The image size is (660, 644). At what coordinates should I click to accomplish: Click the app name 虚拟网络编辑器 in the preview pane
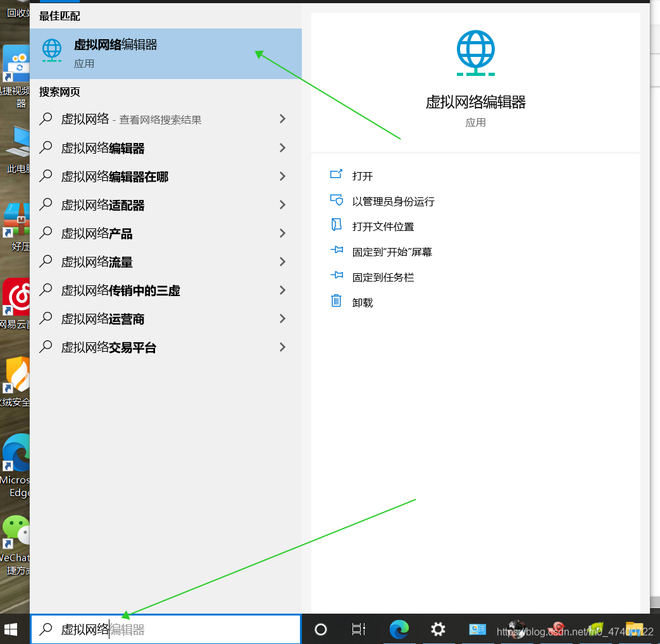476,102
